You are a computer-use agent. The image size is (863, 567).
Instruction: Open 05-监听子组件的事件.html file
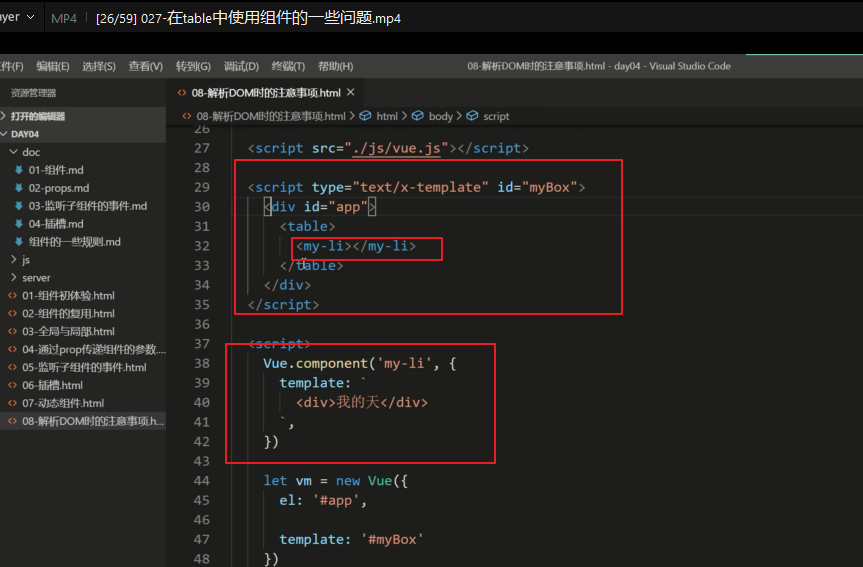click(84, 367)
